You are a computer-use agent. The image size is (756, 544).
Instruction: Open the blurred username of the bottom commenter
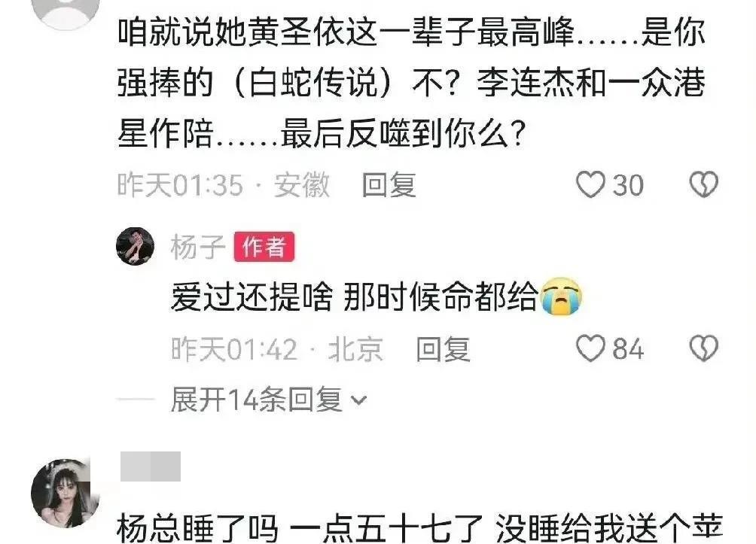point(151,467)
